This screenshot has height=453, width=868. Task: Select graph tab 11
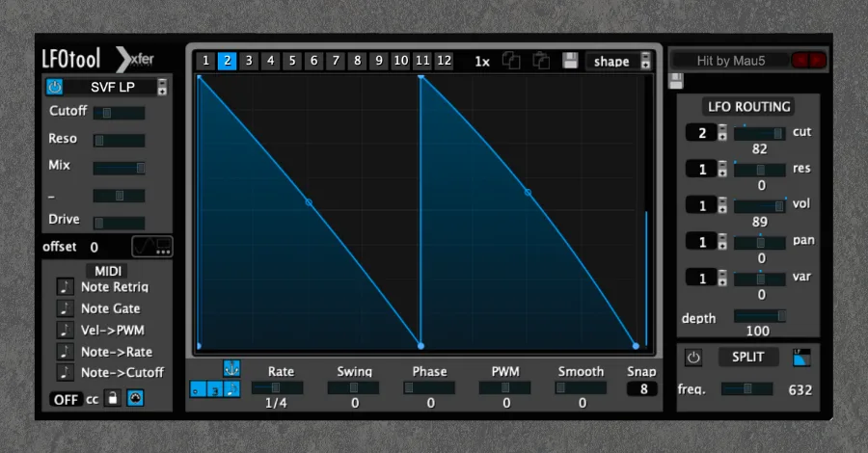pos(422,61)
